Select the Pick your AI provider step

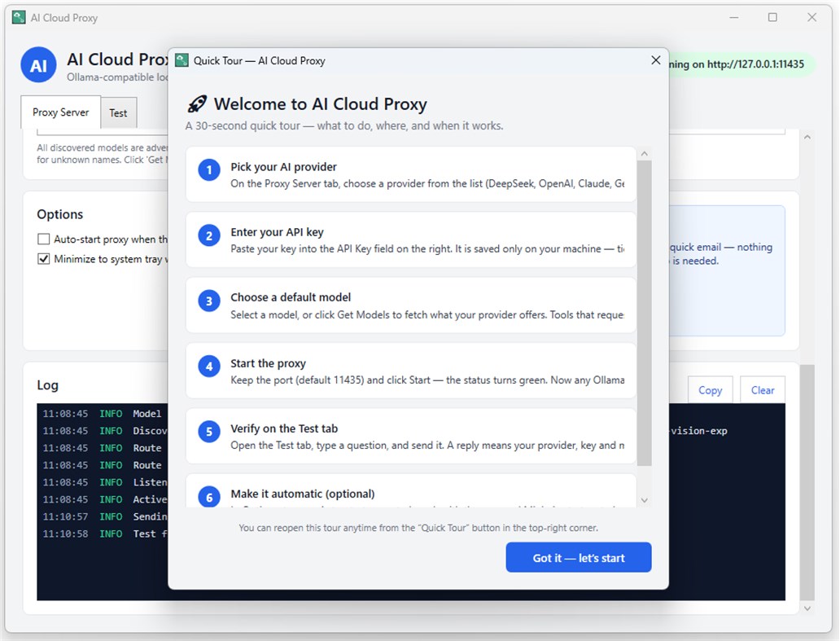[411, 174]
